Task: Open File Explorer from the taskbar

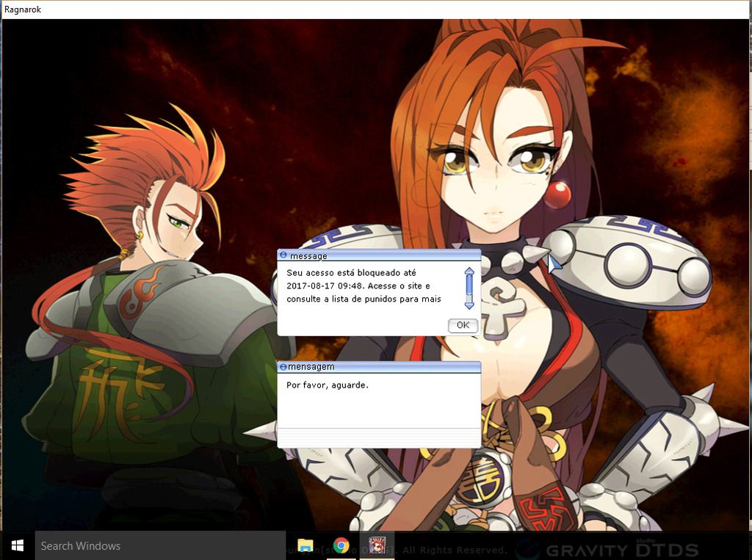Action: click(x=305, y=545)
